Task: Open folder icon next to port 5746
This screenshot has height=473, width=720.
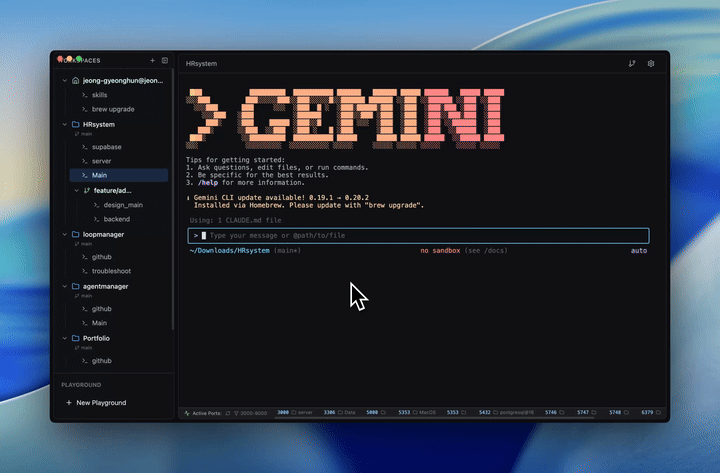Action: pyautogui.click(x=562, y=412)
